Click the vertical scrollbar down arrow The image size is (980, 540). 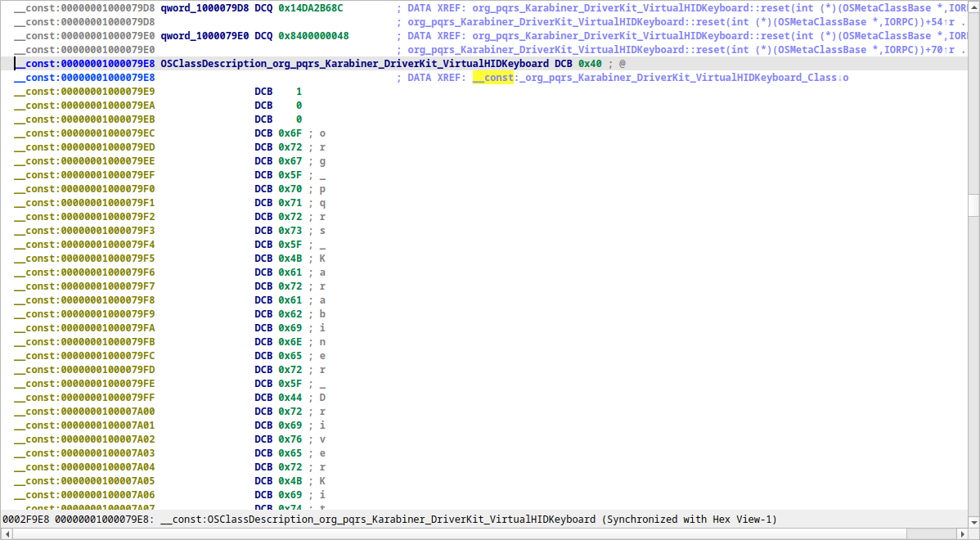(x=973, y=521)
